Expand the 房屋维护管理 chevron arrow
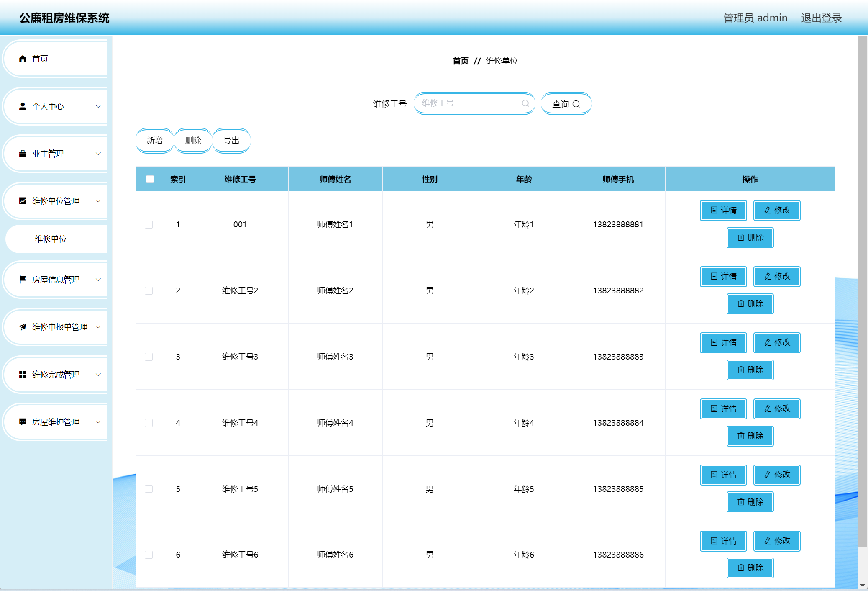This screenshot has height=591, width=868. coord(98,422)
